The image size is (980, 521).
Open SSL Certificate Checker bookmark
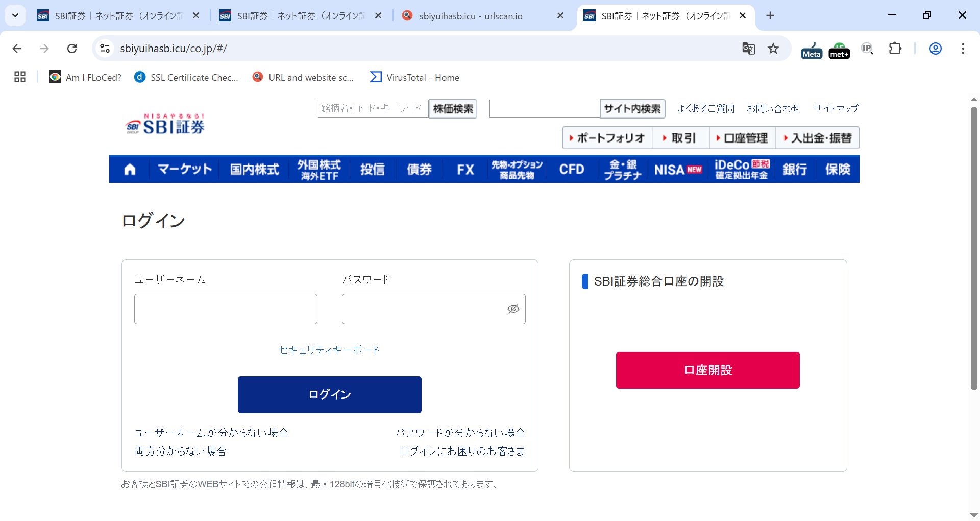186,77
